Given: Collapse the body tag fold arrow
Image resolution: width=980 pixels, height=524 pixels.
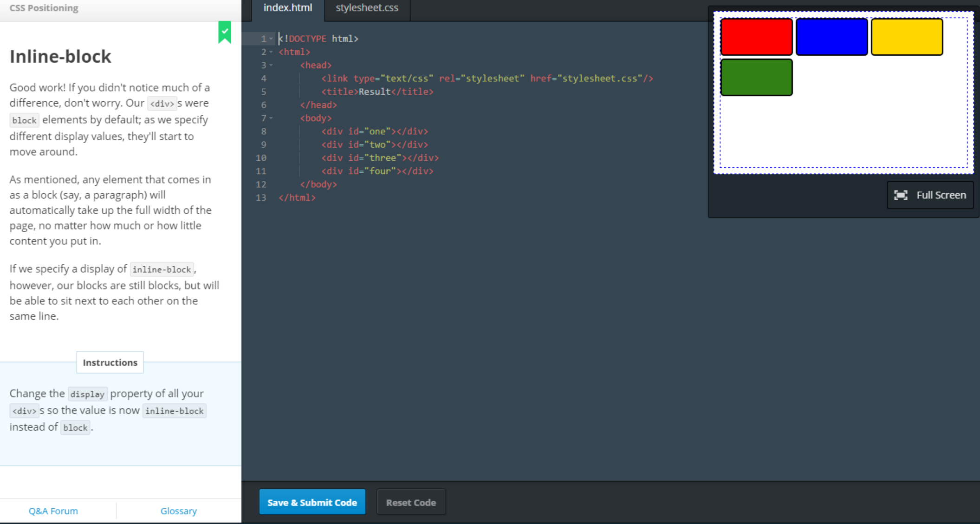Looking at the screenshot, I should [x=271, y=118].
